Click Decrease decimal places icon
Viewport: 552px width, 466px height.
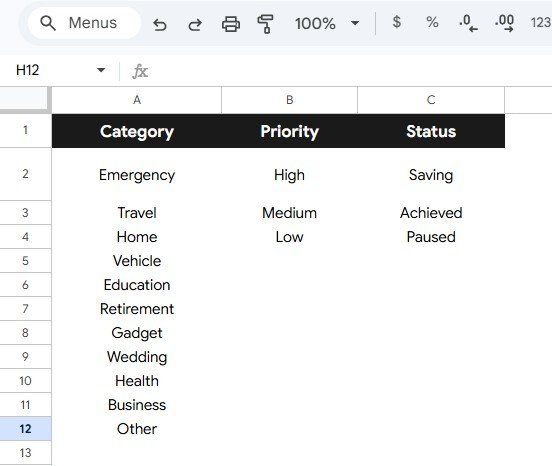tap(468, 23)
